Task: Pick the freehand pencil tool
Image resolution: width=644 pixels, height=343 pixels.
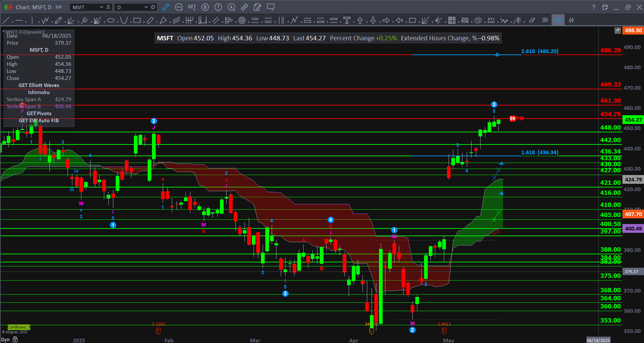Action: coord(58,20)
